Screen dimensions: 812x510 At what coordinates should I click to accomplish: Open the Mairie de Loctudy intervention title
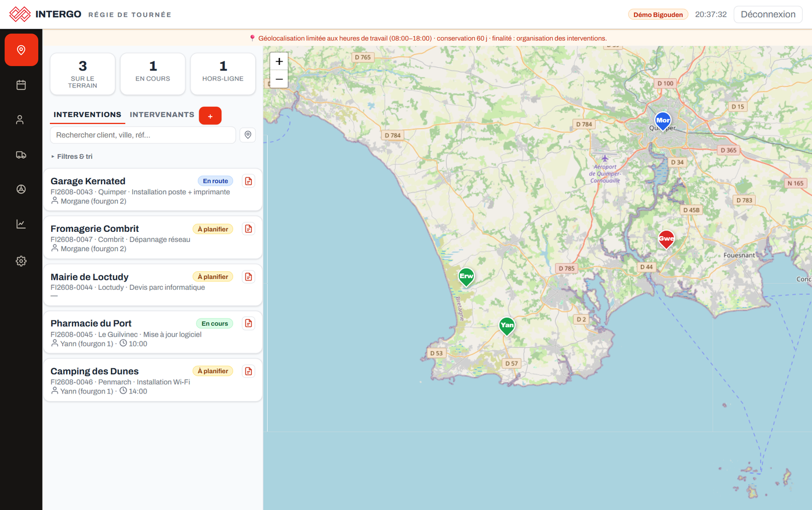(89, 277)
